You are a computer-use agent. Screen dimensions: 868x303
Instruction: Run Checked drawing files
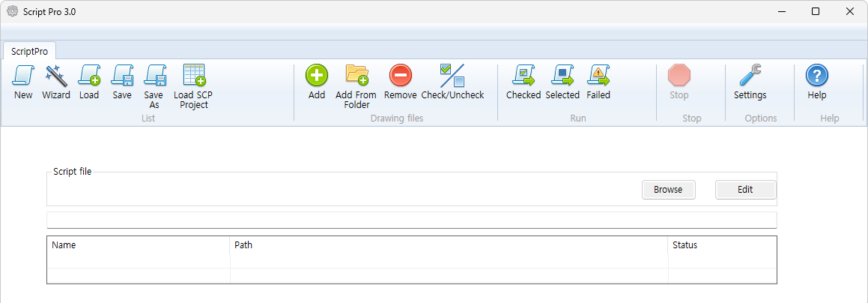pyautogui.click(x=523, y=82)
